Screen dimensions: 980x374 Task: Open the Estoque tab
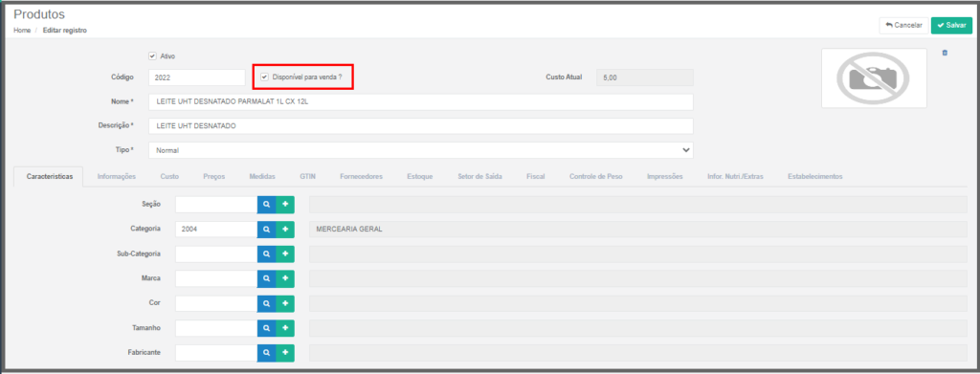click(419, 177)
